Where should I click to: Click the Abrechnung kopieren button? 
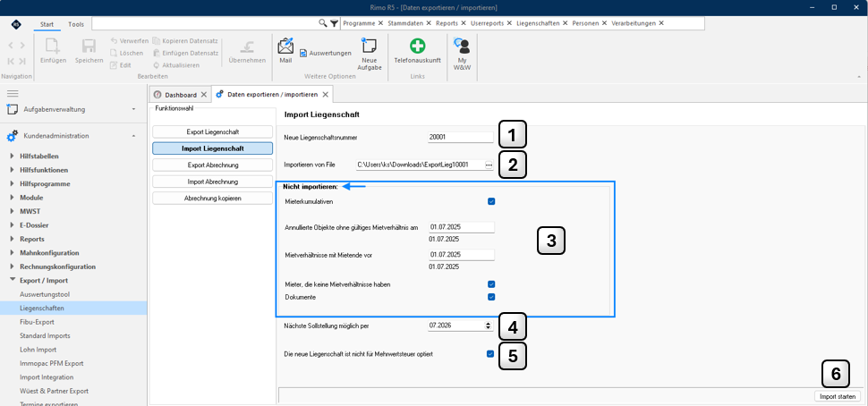coord(213,198)
